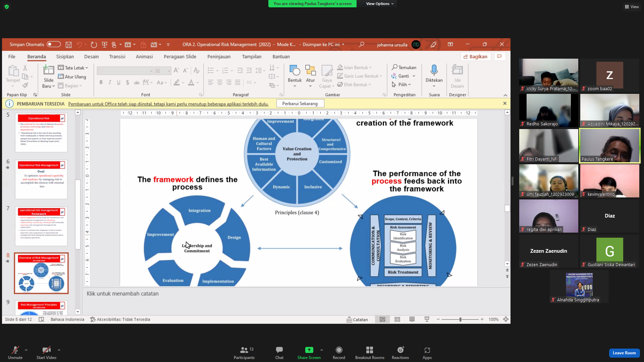Switch to Normal view in status bar
This screenshot has height=362, width=644.
382,319
